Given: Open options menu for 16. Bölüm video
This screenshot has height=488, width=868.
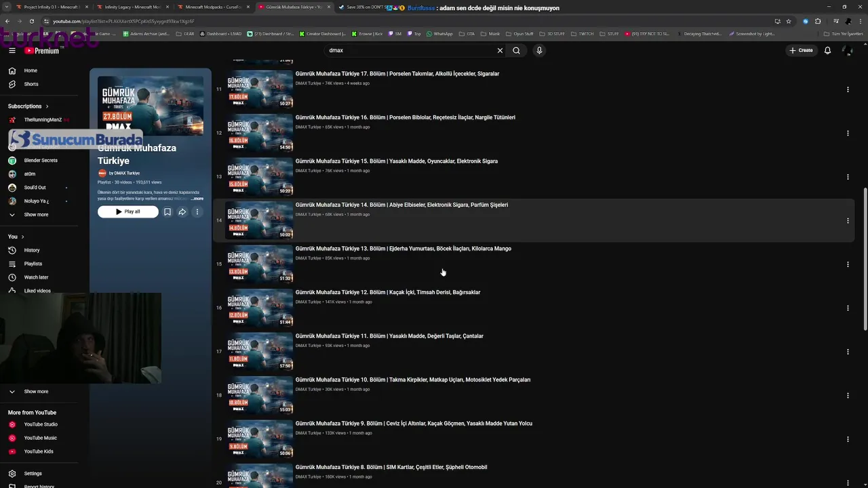Looking at the screenshot, I should [x=848, y=133].
